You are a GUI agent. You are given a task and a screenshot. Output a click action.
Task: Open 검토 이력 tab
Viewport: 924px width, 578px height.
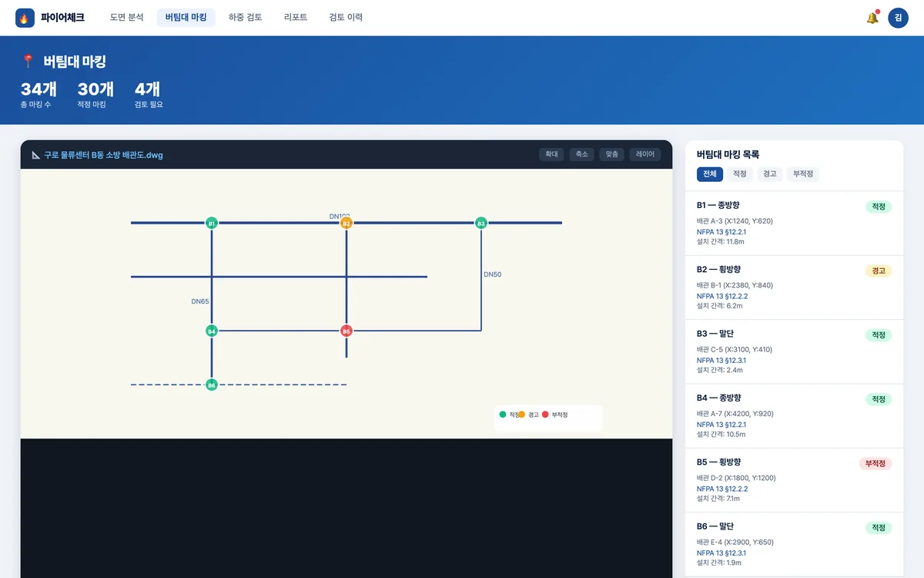pos(346,18)
